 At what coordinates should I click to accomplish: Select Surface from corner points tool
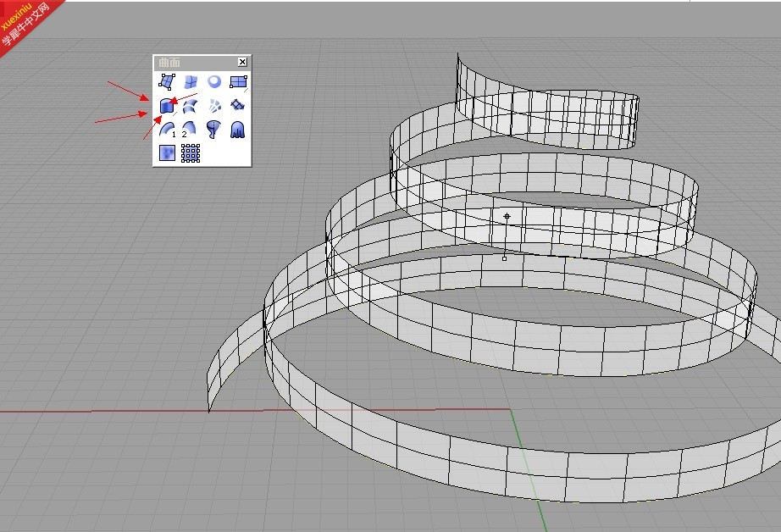[x=167, y=81]
